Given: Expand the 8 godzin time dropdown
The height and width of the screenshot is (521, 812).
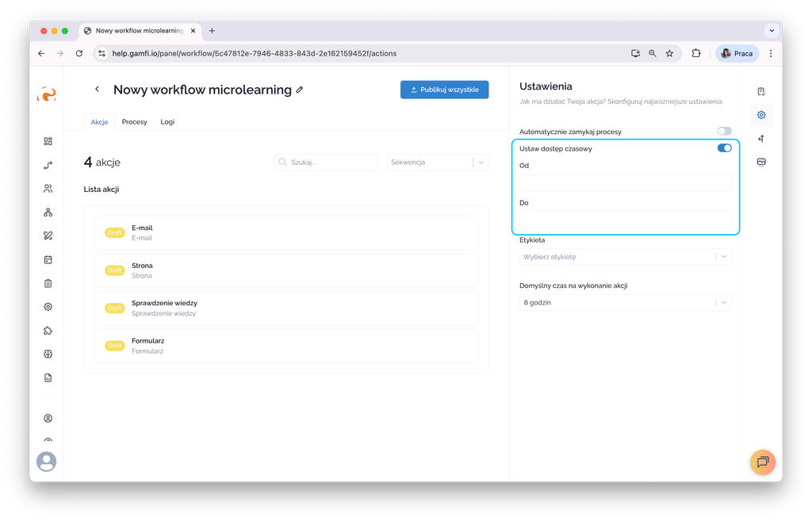Looking at the screenshot, I should [625, 302].
